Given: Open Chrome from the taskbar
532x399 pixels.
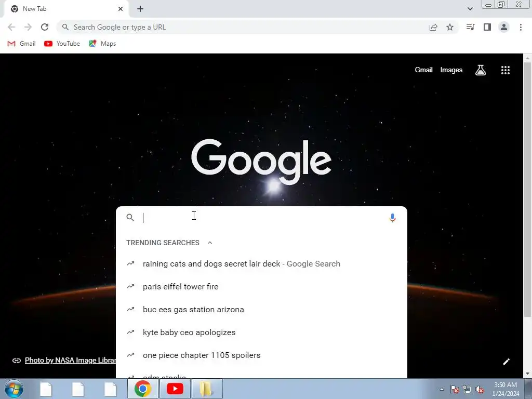Looking at the screenshot, I should pos(143,389).
